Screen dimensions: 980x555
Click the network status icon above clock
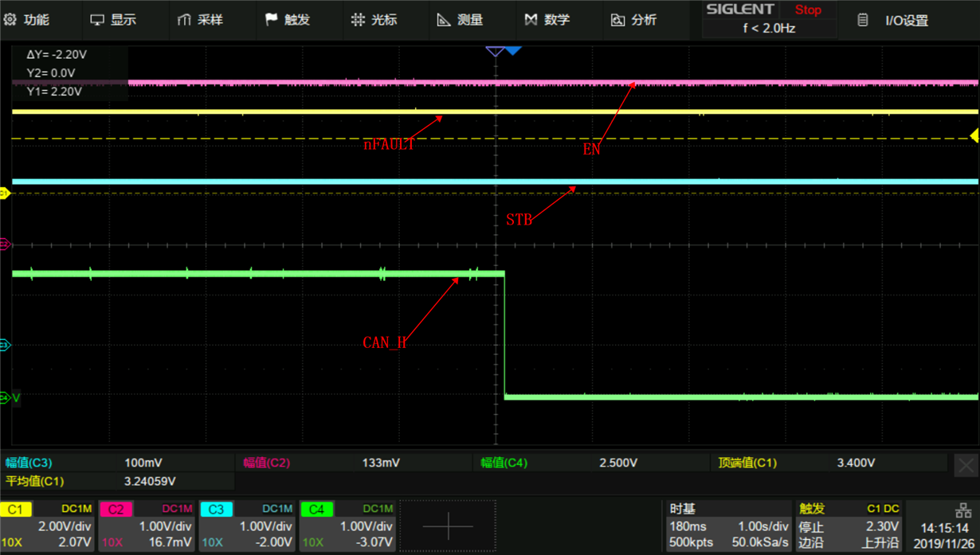[963, 510]
